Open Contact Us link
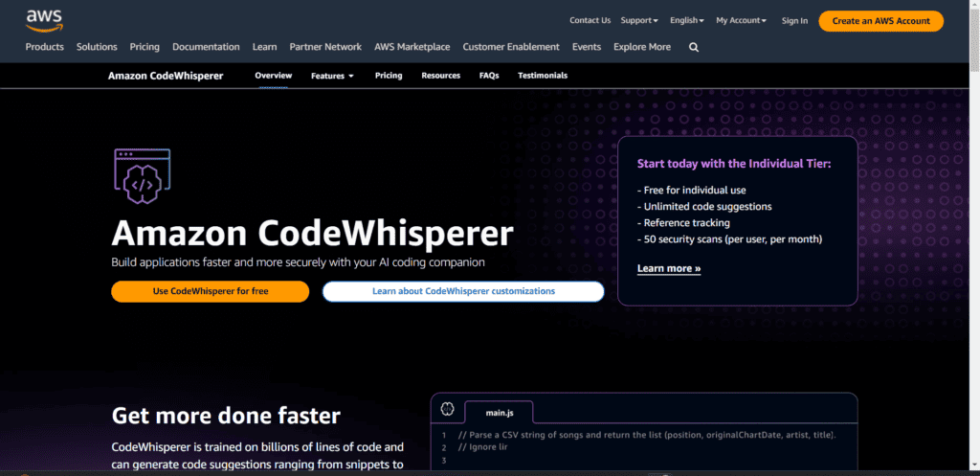Viewport: 980px width, 476px height. [590, 21]
